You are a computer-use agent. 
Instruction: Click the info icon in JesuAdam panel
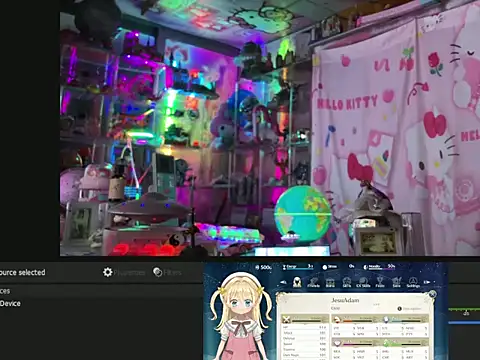coord(399,309)
